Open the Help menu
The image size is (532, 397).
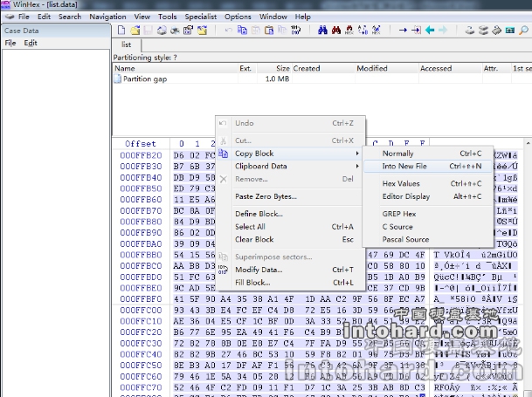click(x=302, y=17)
